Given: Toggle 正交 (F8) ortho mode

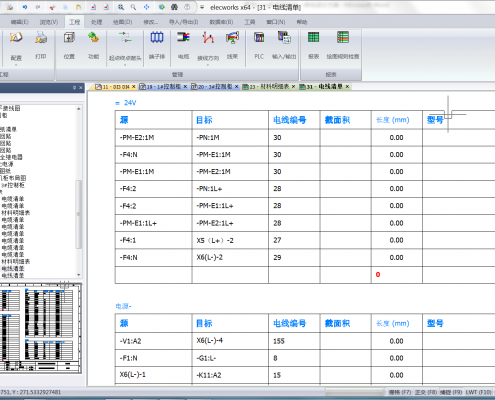Looking at the screenshot, I should (x=426, y=392).
